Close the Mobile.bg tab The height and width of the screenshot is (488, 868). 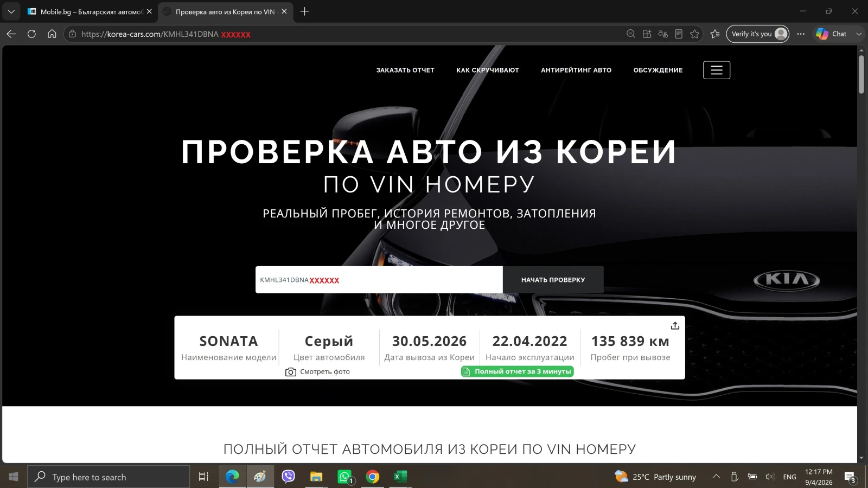[x=149, y=11]
